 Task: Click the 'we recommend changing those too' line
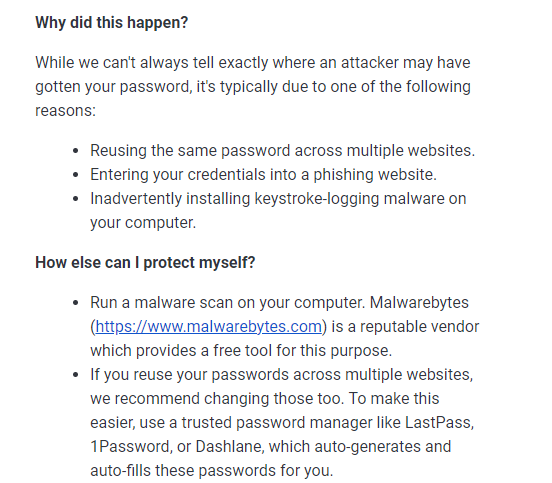(x=265, y=399)
